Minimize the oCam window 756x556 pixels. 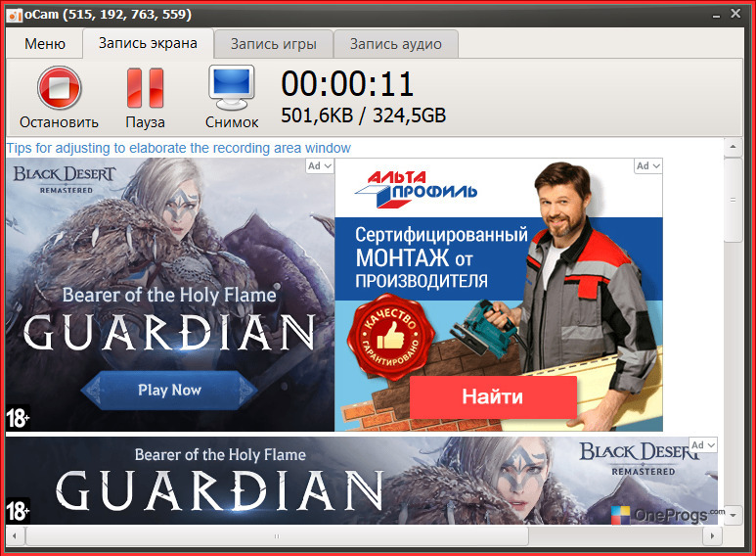coord(717,15)
